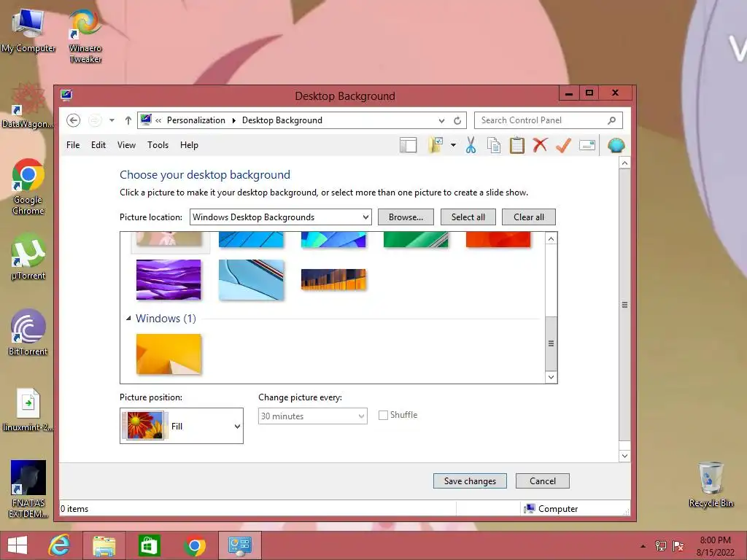The image size is (747, 560).
Task: Open File Explorer from the taskbar
Action: coord(104,545)
